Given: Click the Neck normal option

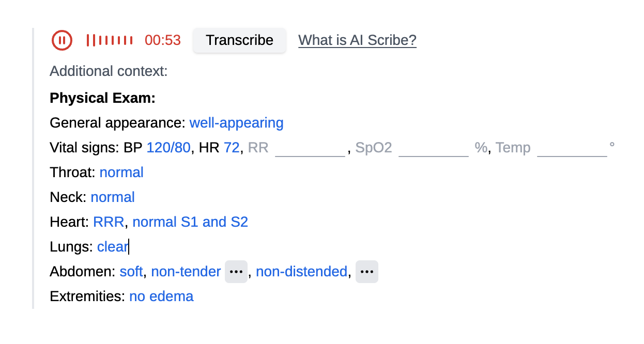Looking at the screenshot, I should (x=113, y=197).
